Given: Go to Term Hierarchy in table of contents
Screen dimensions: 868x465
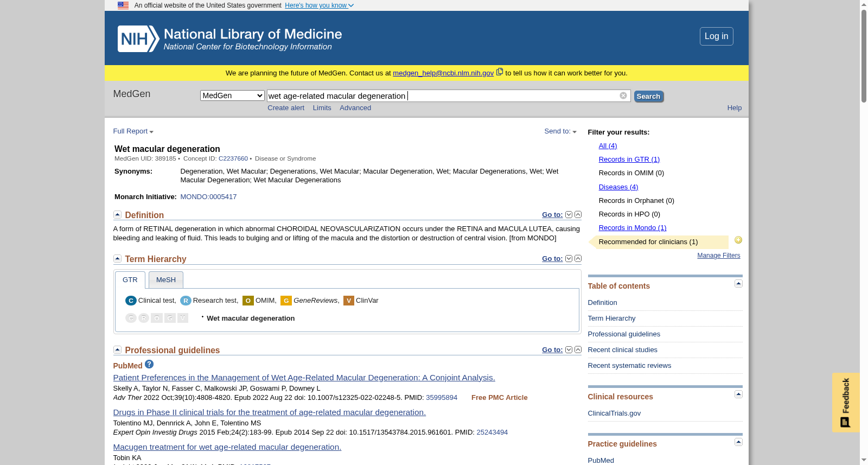Looking at the screenshot, I should tap(611, 319).
